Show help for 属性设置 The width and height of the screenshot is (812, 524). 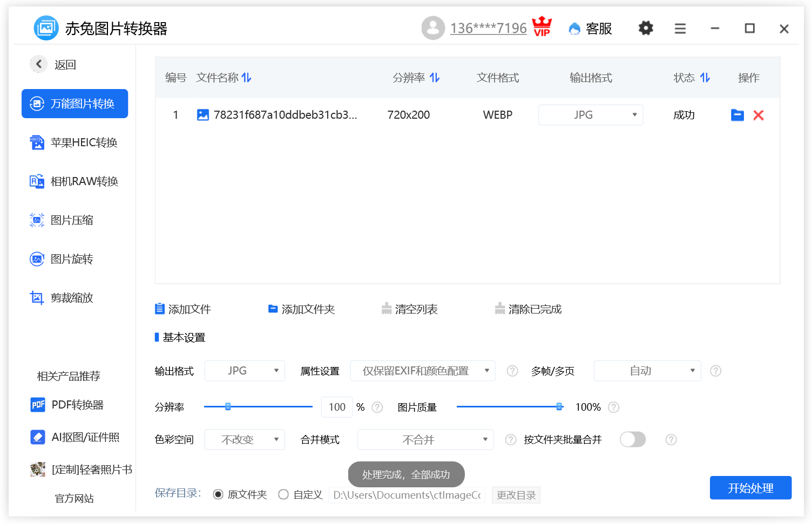click(512, 371)
